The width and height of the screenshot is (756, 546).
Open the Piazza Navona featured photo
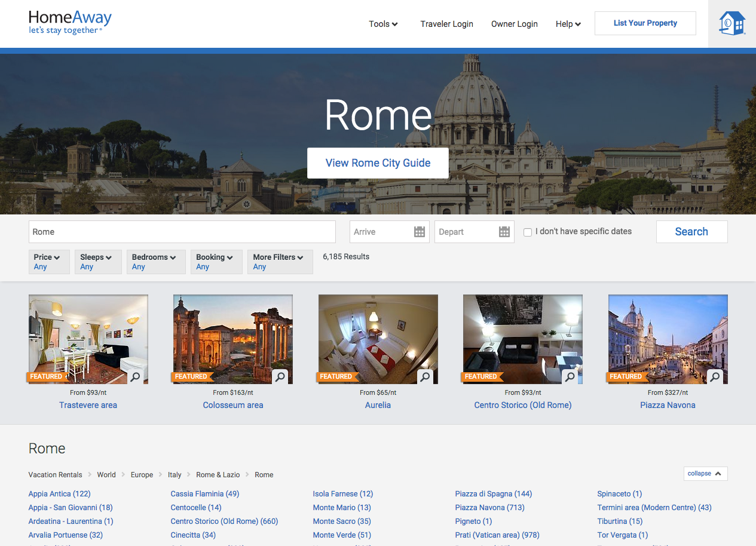coord(668,339)
